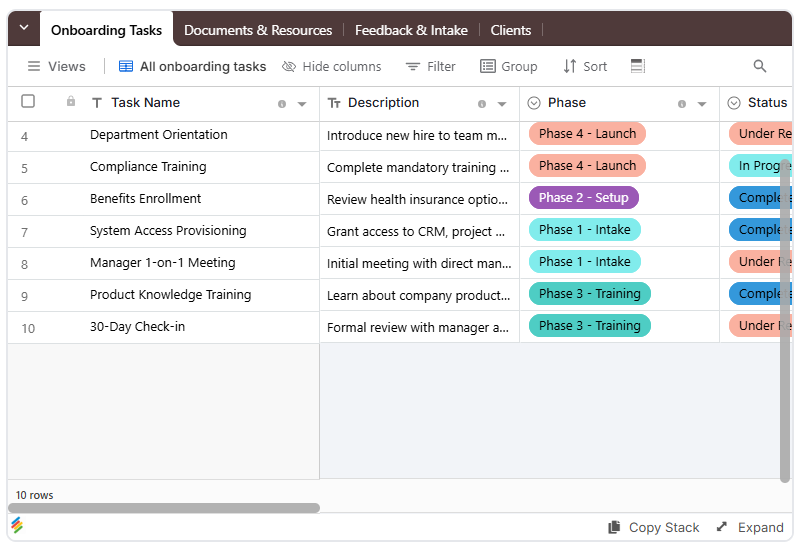Click Under Review status for Department Orientation
804x553 pixels.
pyautogui.click(x=760, y=134)
